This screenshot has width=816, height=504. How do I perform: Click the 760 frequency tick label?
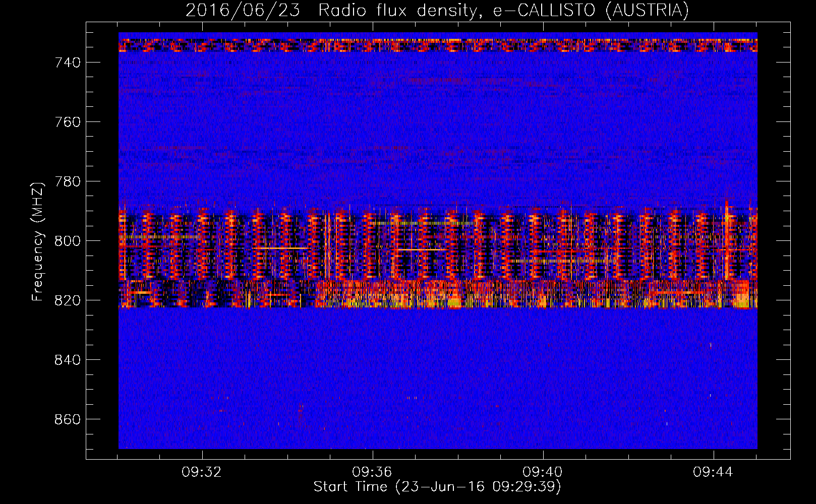tap(68, 122)
